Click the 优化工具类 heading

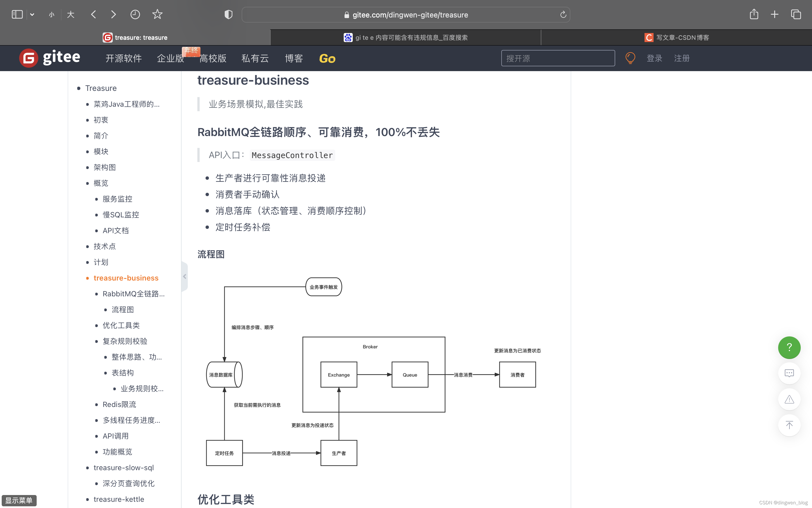(226, 499)
